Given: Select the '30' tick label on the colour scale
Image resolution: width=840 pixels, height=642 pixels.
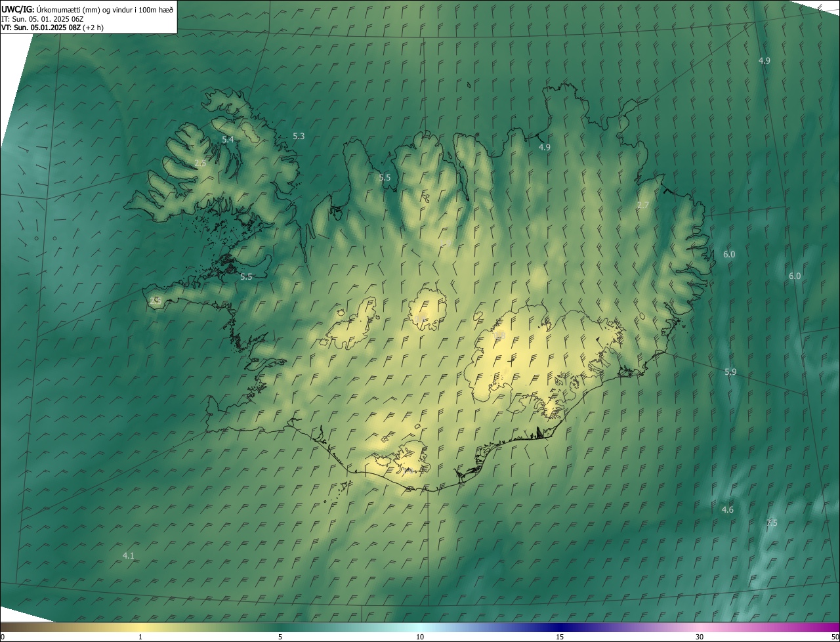Looking at the screenshot, I should click(700, 637).
